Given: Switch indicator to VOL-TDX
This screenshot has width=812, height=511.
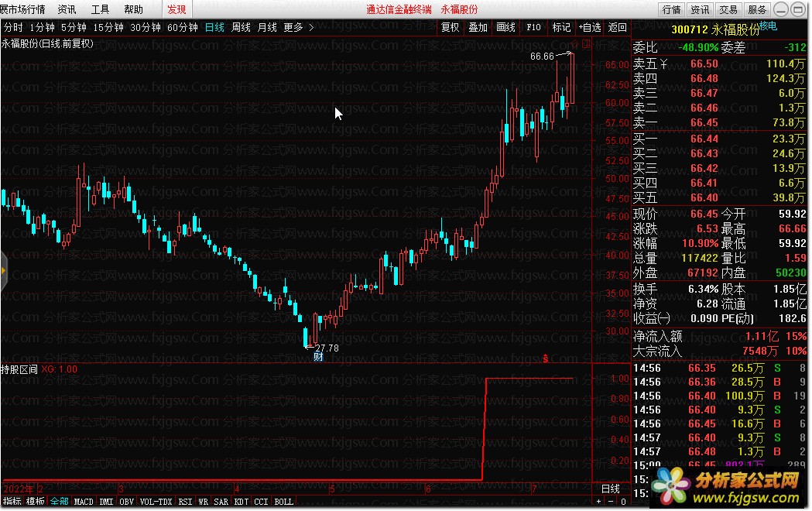Looking at the screenshot, I should 156,501.
